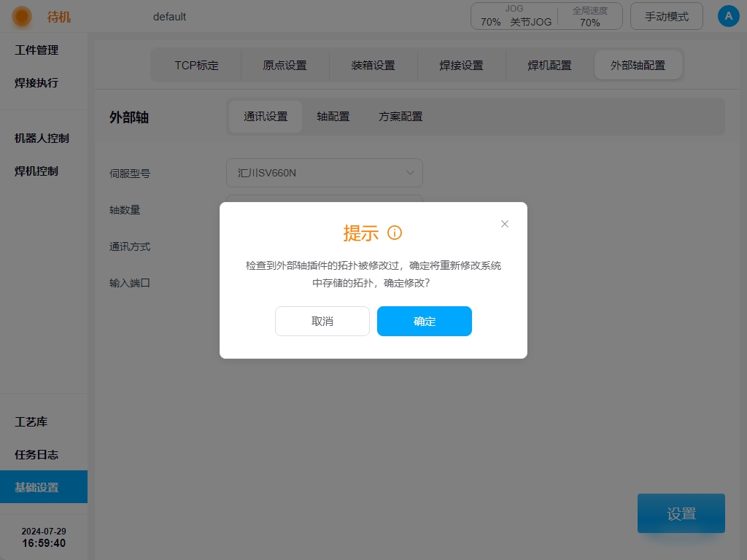This screenshot has height=560, width=747.
Task: Cancel the dialog using 取消 button
Action: 322,321
